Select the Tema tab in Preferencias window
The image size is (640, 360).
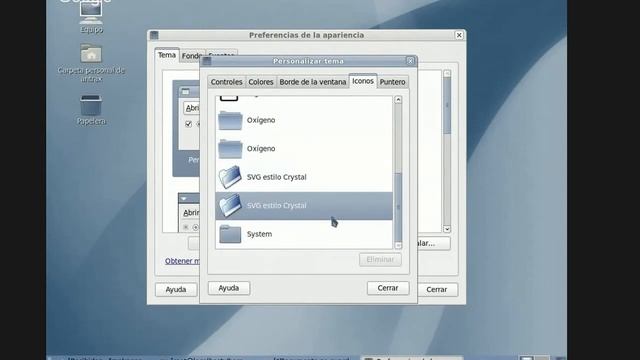[x=167, y=55]
